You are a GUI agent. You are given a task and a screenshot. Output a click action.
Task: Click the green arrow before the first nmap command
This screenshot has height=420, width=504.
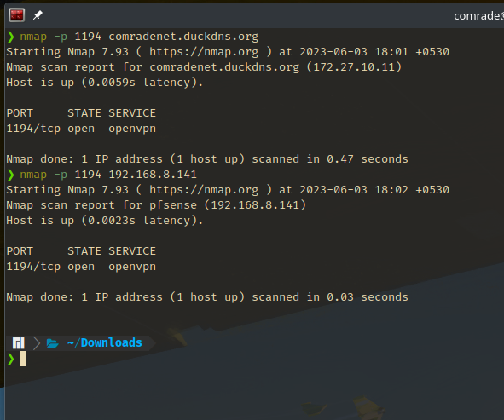[10, 37]
